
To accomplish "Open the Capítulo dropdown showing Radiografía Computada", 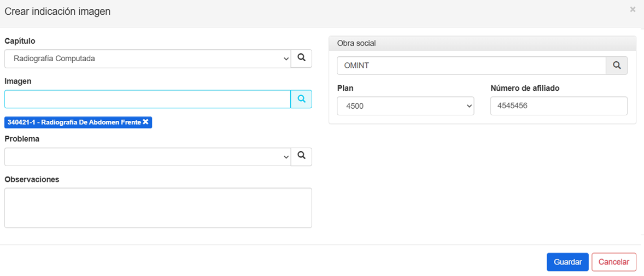I will (148, 58).
